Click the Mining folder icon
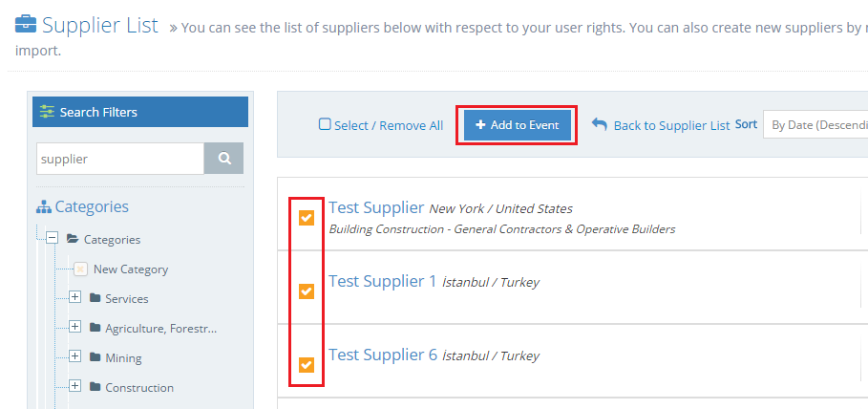 pyautogui.click(x=95, y=358)
